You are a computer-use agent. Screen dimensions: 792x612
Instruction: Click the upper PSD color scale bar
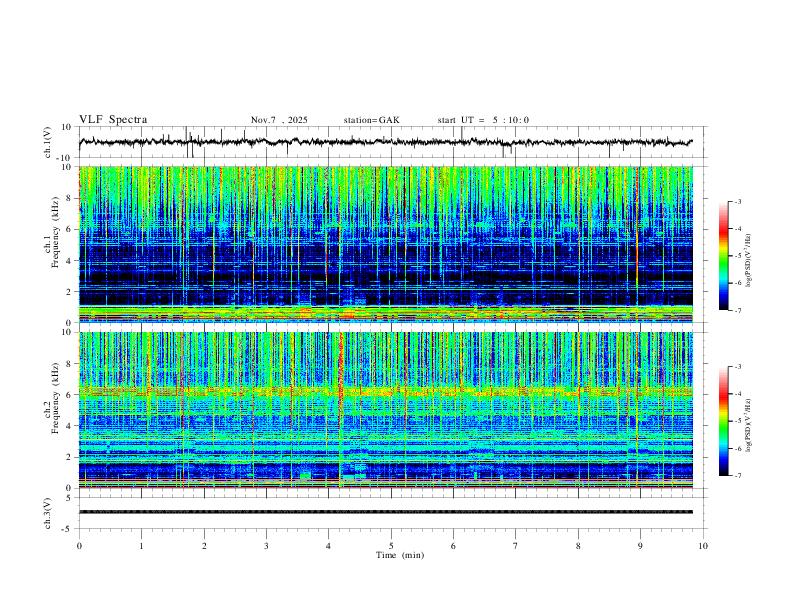(723, 256)
